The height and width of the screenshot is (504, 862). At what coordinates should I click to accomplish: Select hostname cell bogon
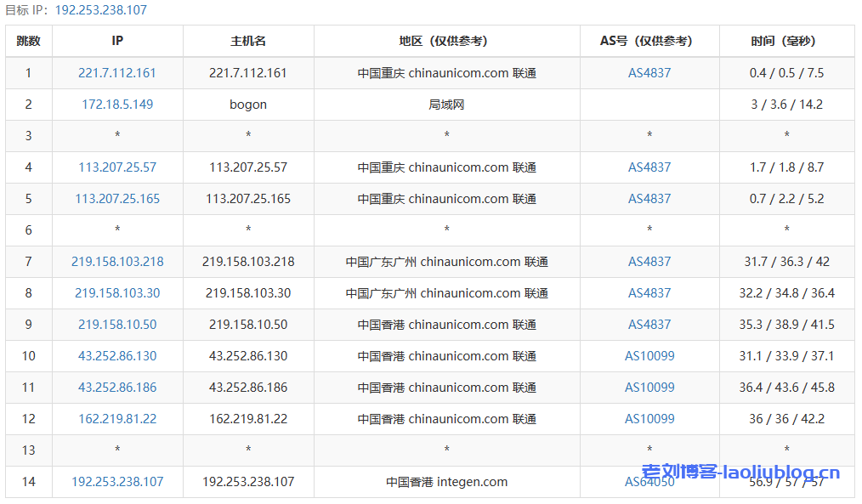248,104
